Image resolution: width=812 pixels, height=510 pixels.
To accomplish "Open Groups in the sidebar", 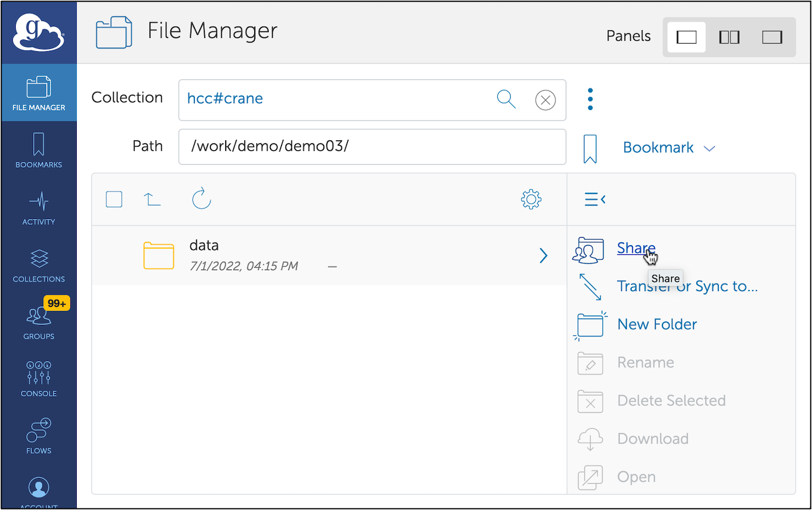I will click(39, 322).
